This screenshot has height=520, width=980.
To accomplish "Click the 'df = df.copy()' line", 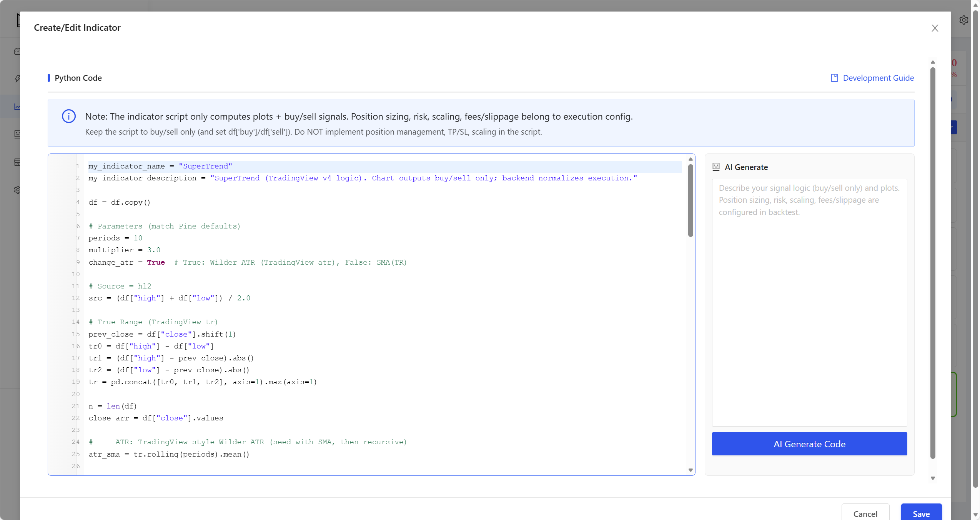I will tap(120, 202).
